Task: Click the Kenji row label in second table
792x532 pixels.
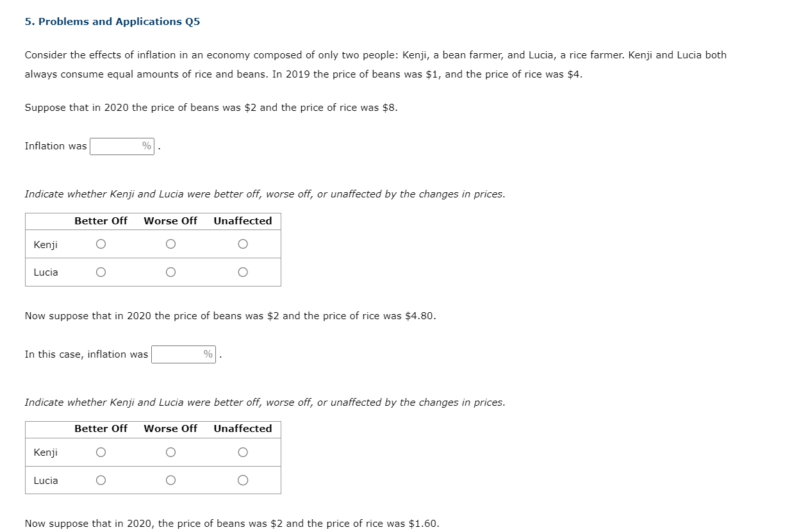Action: point(45,452)
